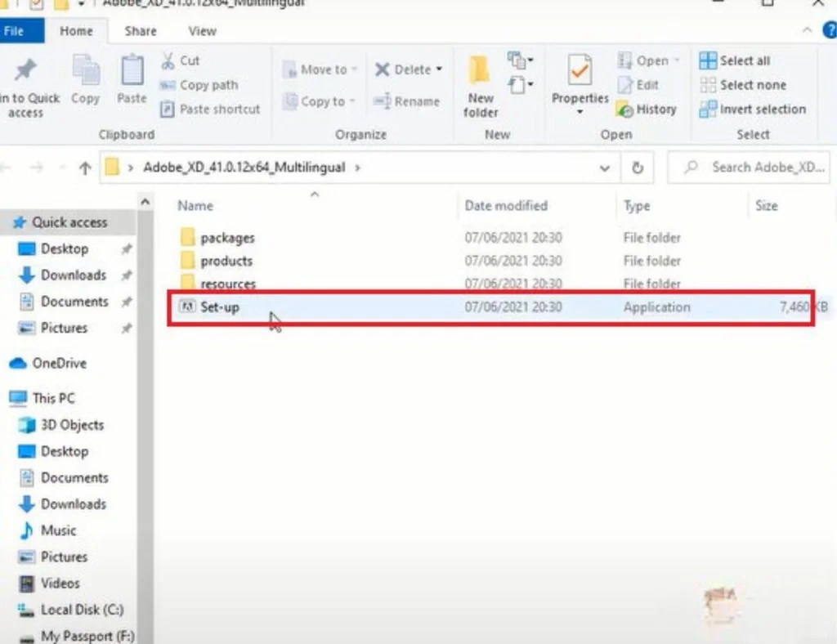837x644 pixels.
Task: Select the resources folder
Action: [x=228, y=284]
